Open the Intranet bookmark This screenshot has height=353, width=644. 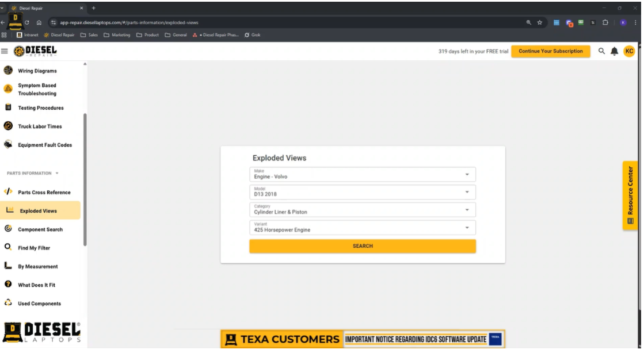click(28, 35)
